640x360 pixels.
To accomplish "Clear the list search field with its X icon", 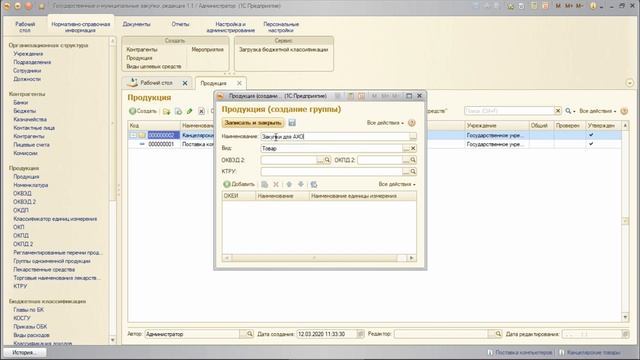I will pyautogui.click(x=558, y=111).
